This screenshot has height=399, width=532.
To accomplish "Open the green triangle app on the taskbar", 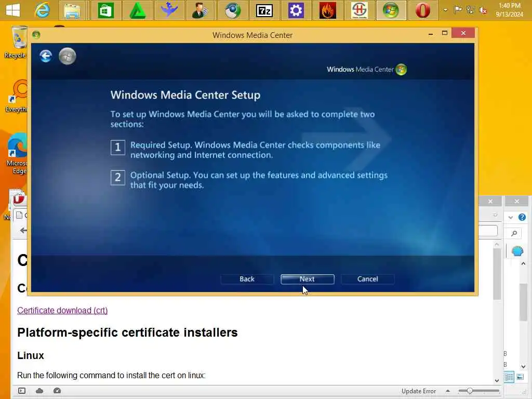I will pos(137,10).
